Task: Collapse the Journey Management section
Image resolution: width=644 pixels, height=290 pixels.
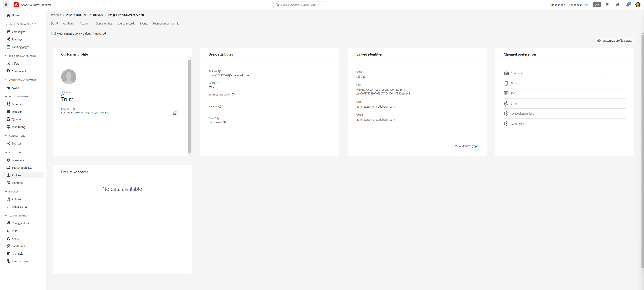Action: 6,24
